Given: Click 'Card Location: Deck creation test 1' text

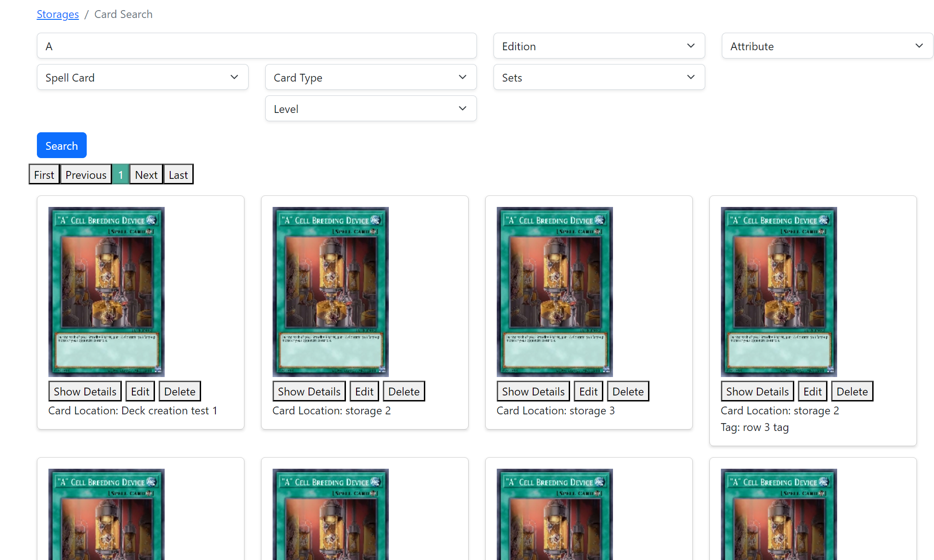Looking at the screenshot, I should [x=133, y=411].
